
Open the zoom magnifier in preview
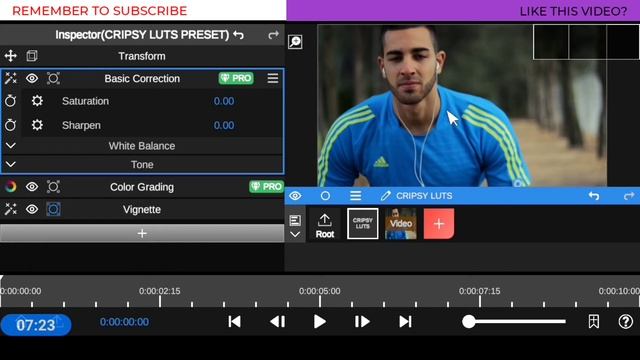[295, 42]
